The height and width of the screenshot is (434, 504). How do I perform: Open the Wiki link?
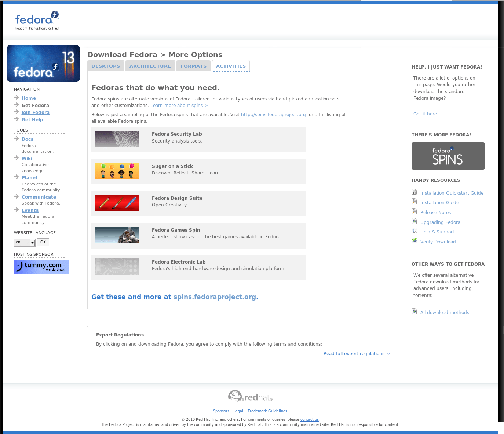[27, 159]
